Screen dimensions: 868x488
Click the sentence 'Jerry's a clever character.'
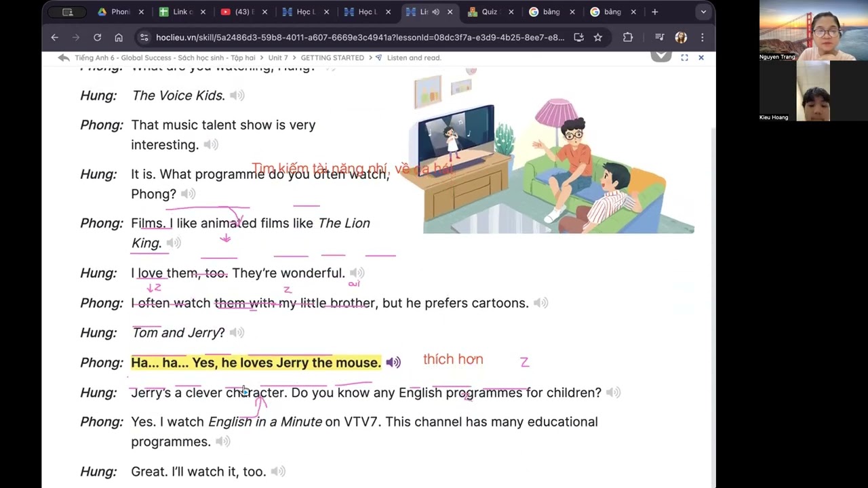coord(209,392)
